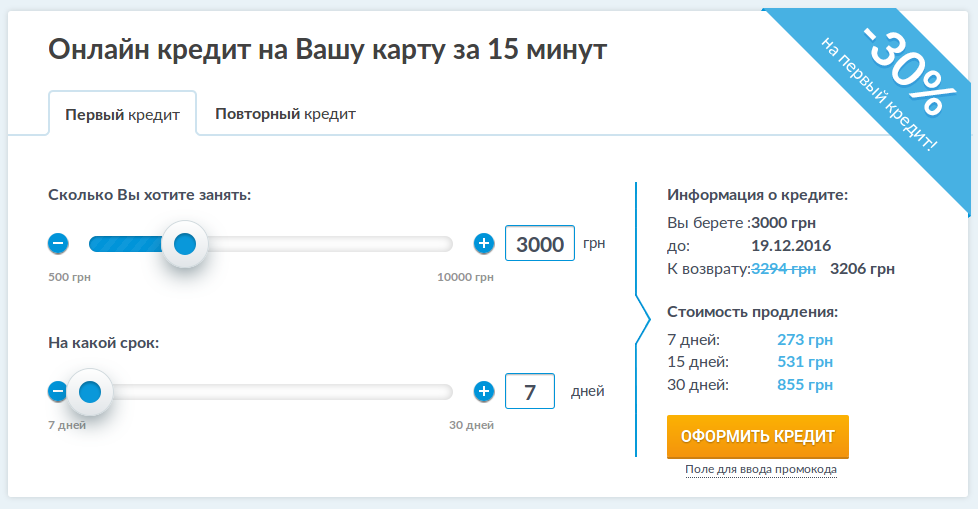The image size is (978, 509).
Task: Decrease loan amount with minus icon
Action: coord(58,243)
